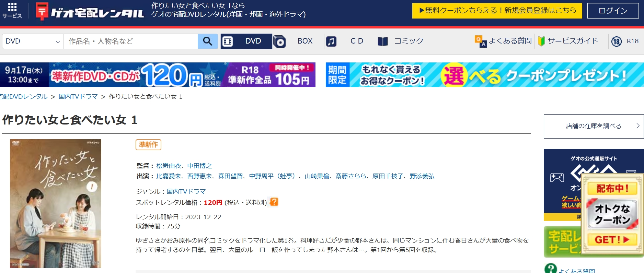Screen dimensions: 644x273
Task: Click the ゲオ宅配レンタル logo
Action: [x=90, y=11]
